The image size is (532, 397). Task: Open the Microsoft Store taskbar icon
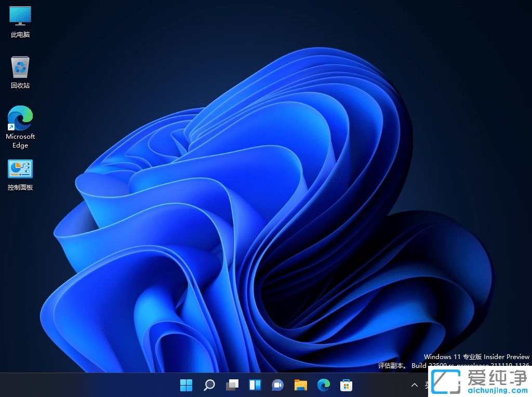pyautogui.click(x=346, y=385)
